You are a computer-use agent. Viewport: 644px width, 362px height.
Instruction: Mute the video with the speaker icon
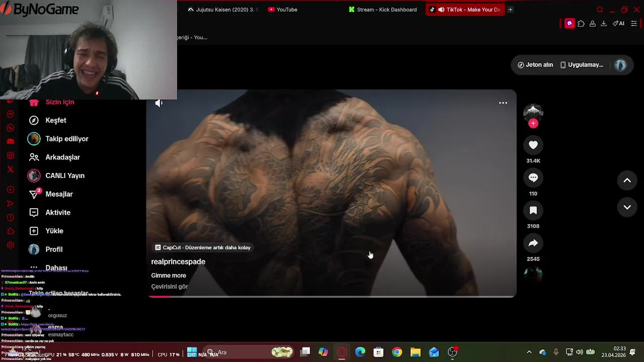159,103
